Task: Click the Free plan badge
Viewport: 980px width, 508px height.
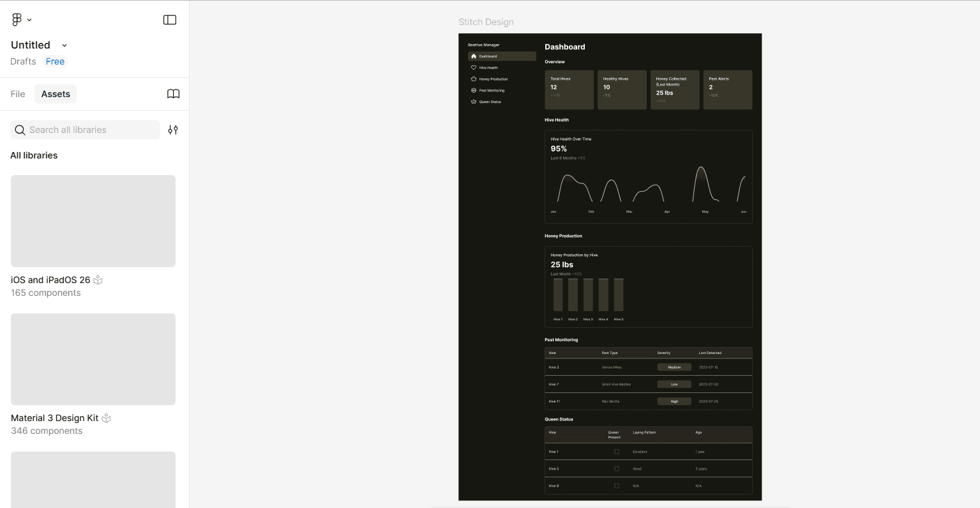Action: (55, 61)
